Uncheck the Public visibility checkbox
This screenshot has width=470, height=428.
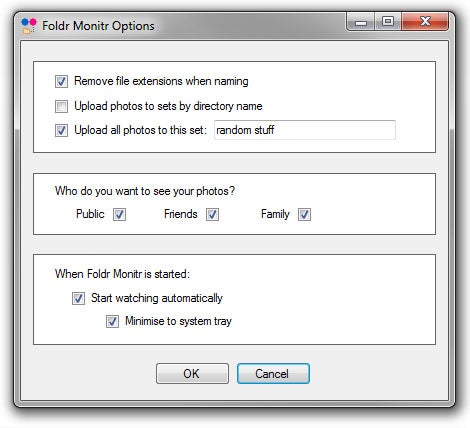119,214
